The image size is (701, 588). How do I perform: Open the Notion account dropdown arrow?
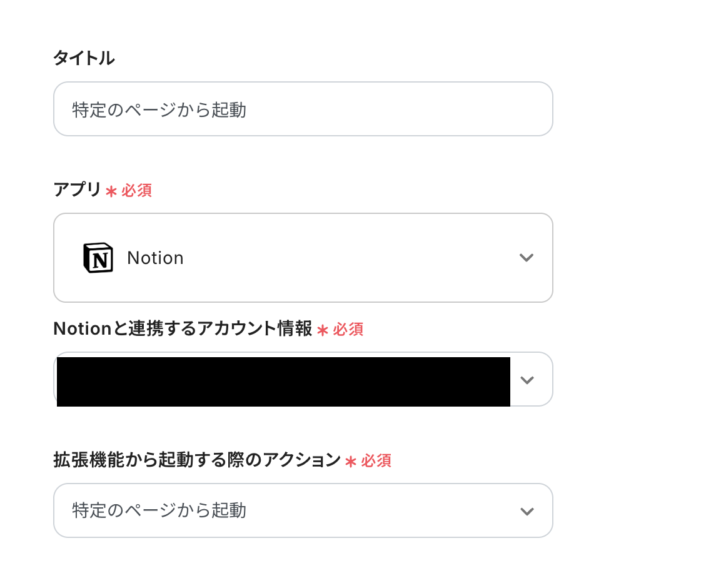point(527,380)
